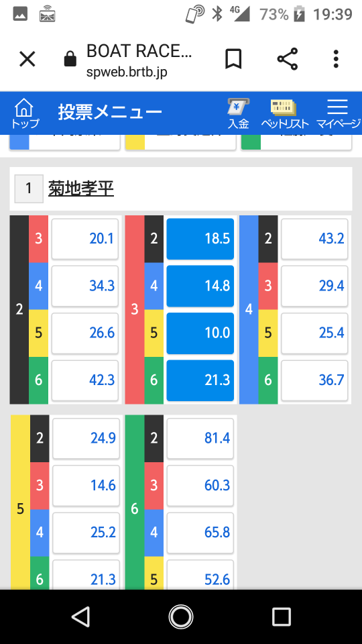Bookmark this page in browser toolbar
Viewport: 362px width, 644px height.
233,60
